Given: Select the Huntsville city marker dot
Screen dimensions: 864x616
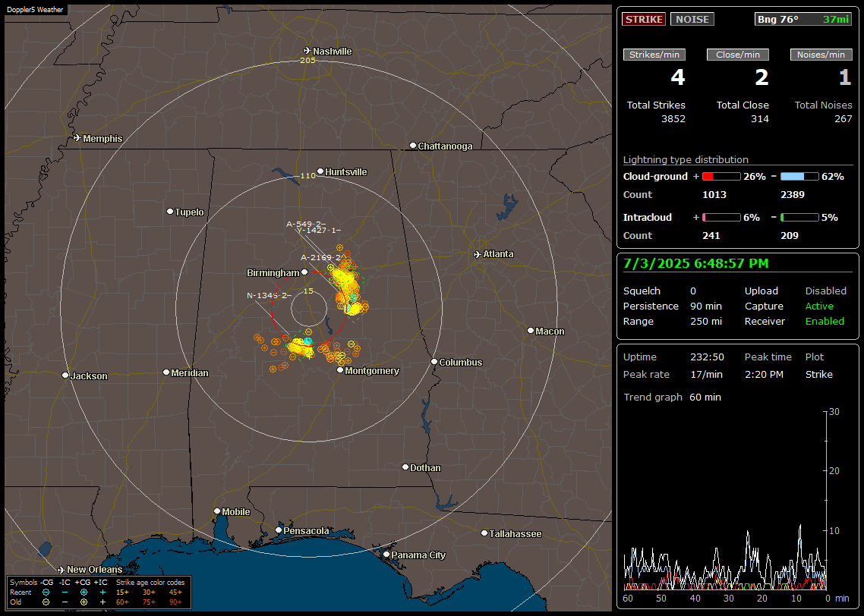Looking at the screenshot, I should tap(320, 171).
